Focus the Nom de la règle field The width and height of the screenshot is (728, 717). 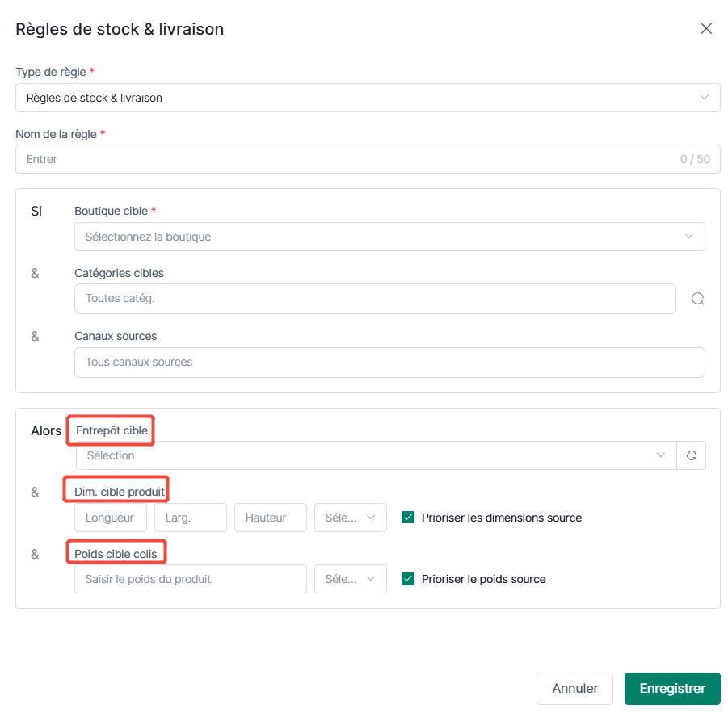tap(368, 159)
